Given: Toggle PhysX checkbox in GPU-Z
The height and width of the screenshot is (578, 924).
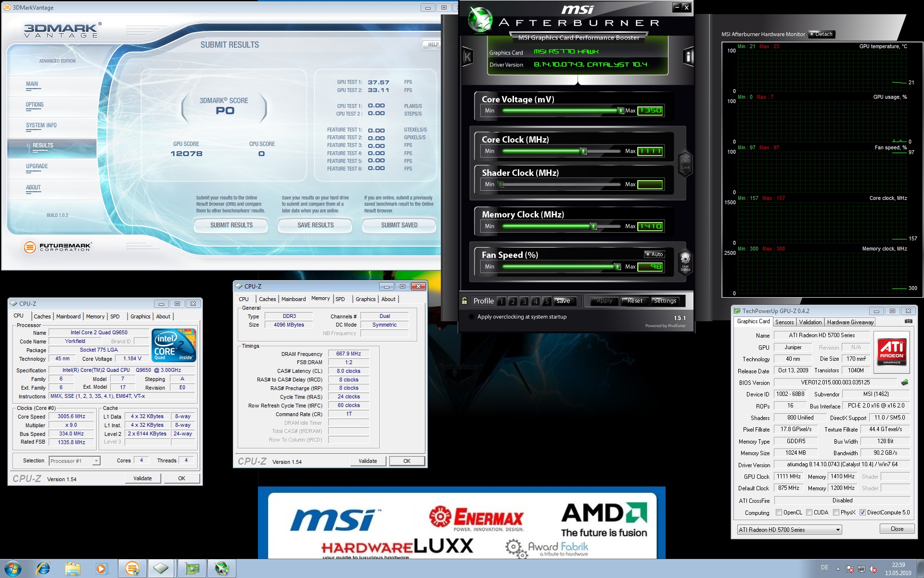Looking at the screenshot, I should 836,512.
